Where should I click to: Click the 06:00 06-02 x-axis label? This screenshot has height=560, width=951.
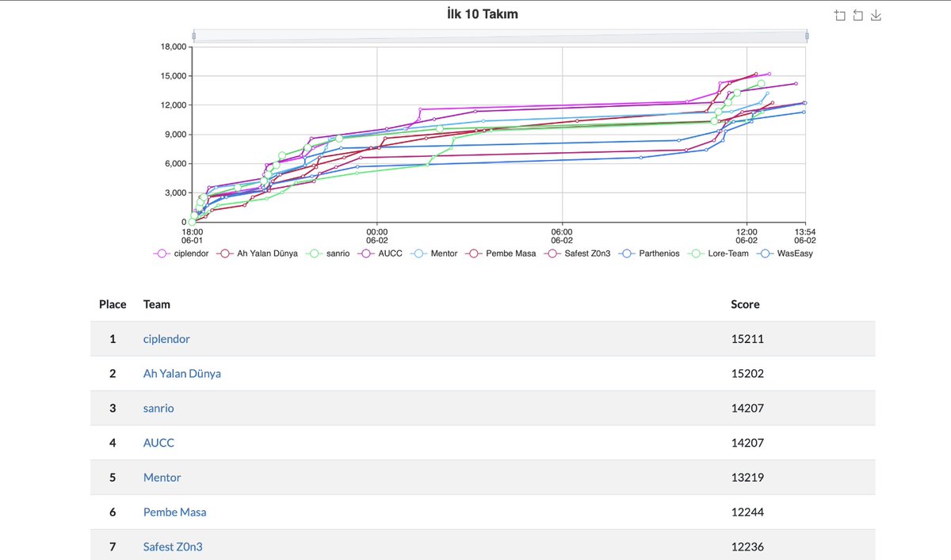tap(562, 235)
